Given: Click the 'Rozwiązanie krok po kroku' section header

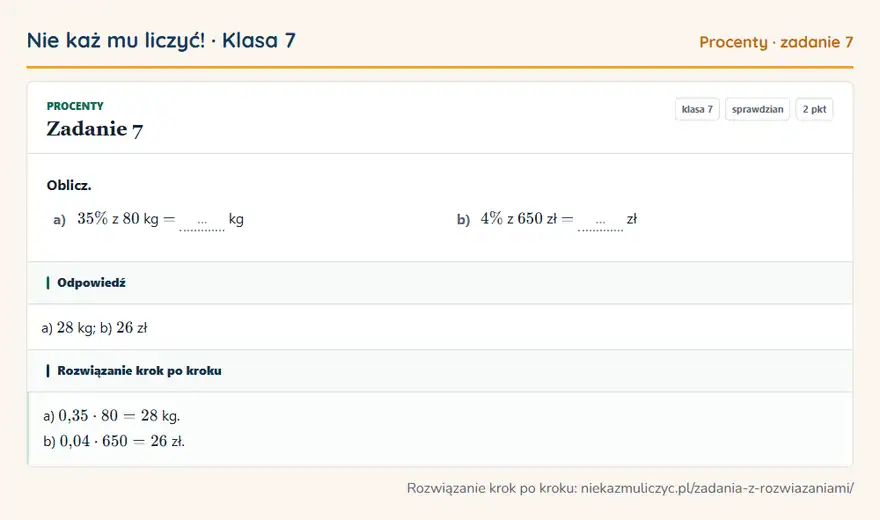Looking at the screenshot, I should [x=440, y=371].
